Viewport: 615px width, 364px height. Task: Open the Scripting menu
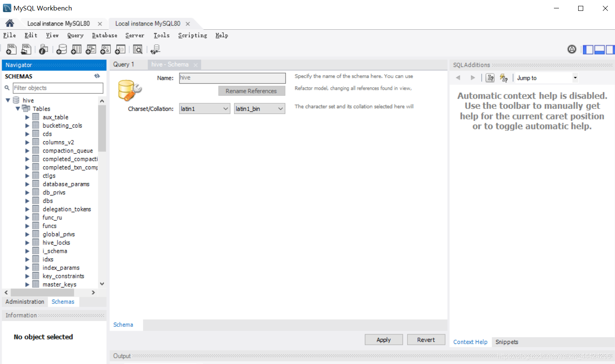[x=192, y=36]
